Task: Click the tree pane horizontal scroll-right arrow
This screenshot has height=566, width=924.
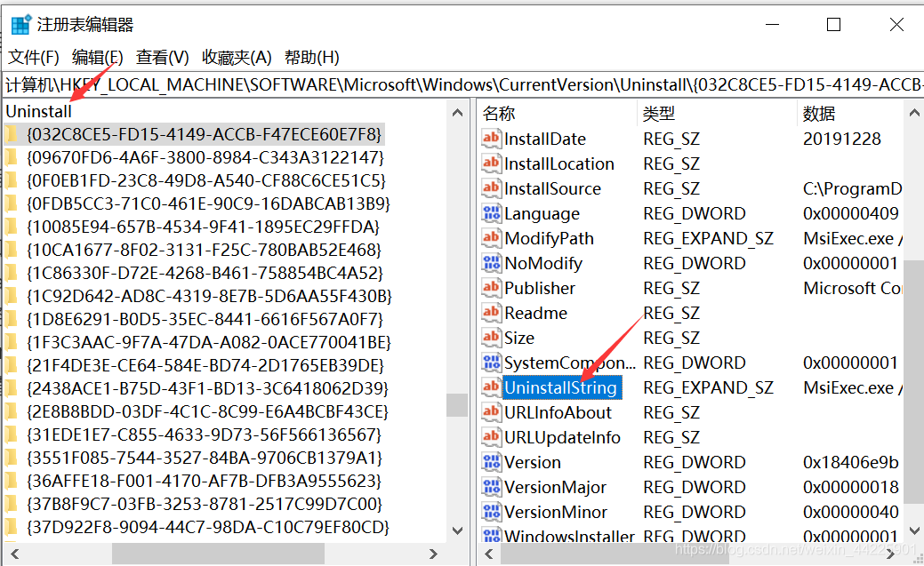Action: tap(433, 554)
